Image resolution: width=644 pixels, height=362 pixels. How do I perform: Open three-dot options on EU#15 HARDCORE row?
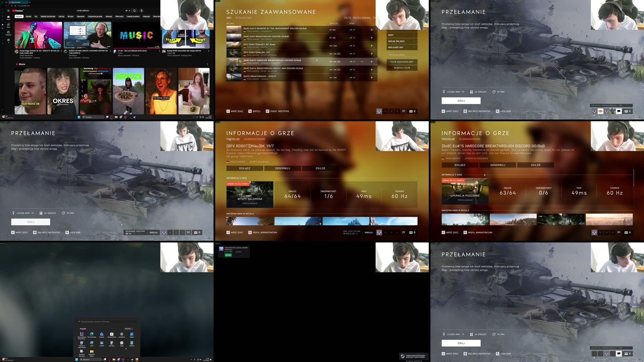click(362, 62)
